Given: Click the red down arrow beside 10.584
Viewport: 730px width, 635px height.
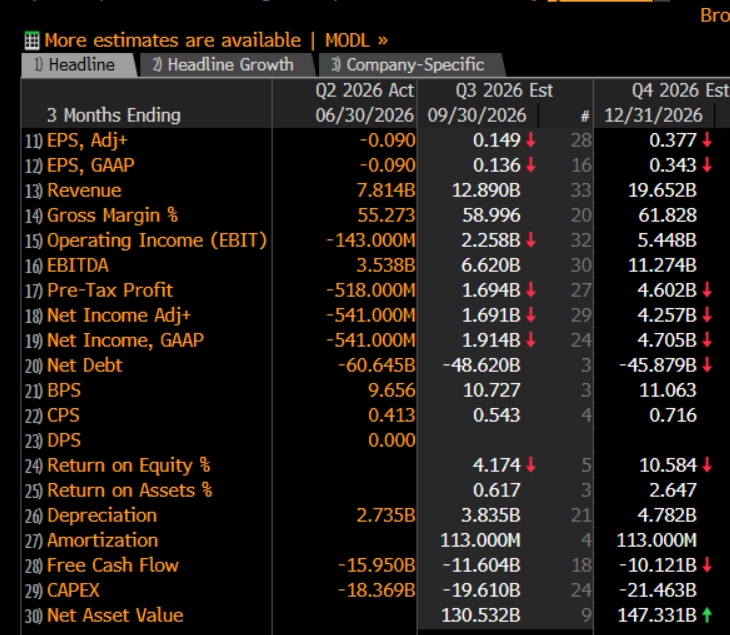Looking at the screenshot, I should (707, 466).
